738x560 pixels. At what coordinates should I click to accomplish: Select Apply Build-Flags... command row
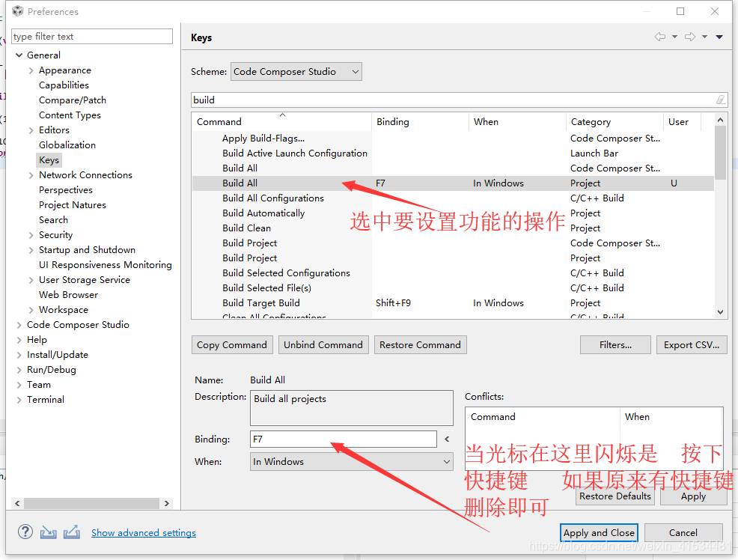pyautogui.click(x=453, y=139)
